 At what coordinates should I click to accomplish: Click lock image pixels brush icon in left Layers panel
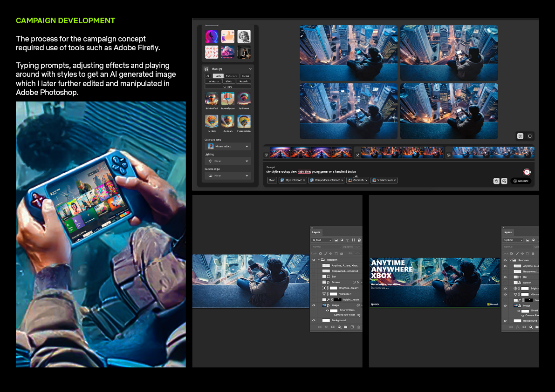[326, 253]
